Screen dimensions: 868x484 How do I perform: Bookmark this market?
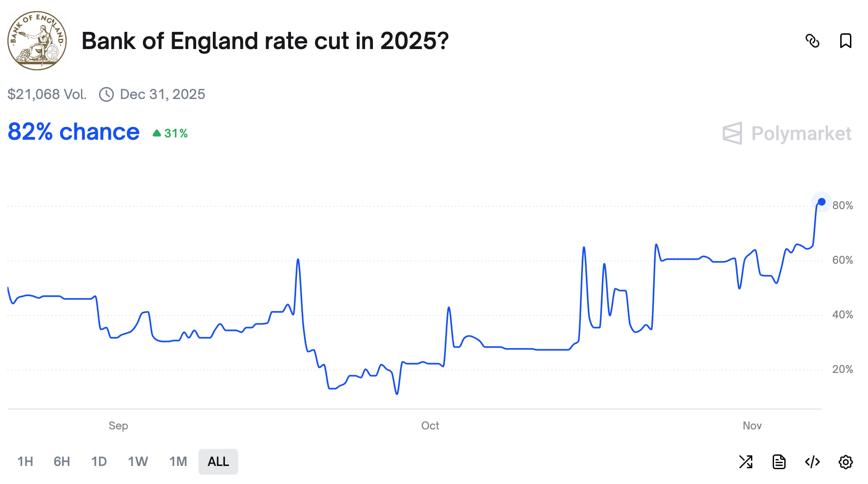[845, 41]
